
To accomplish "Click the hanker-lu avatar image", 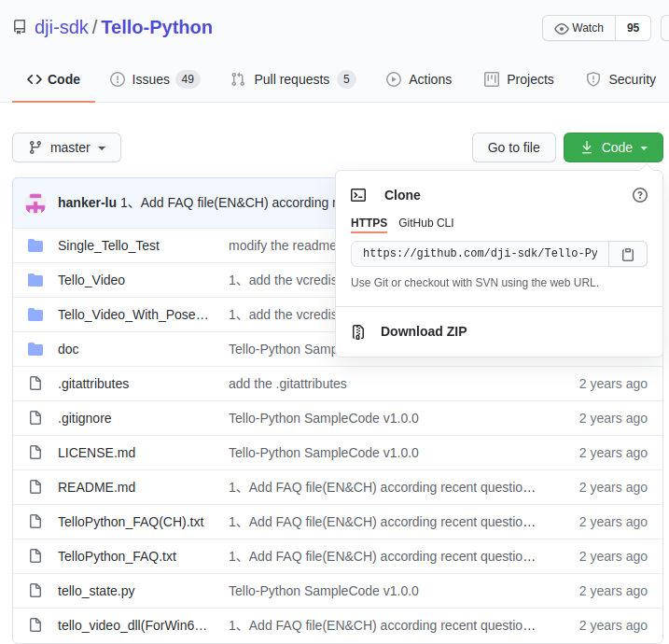I will click(x=35, y=203).
